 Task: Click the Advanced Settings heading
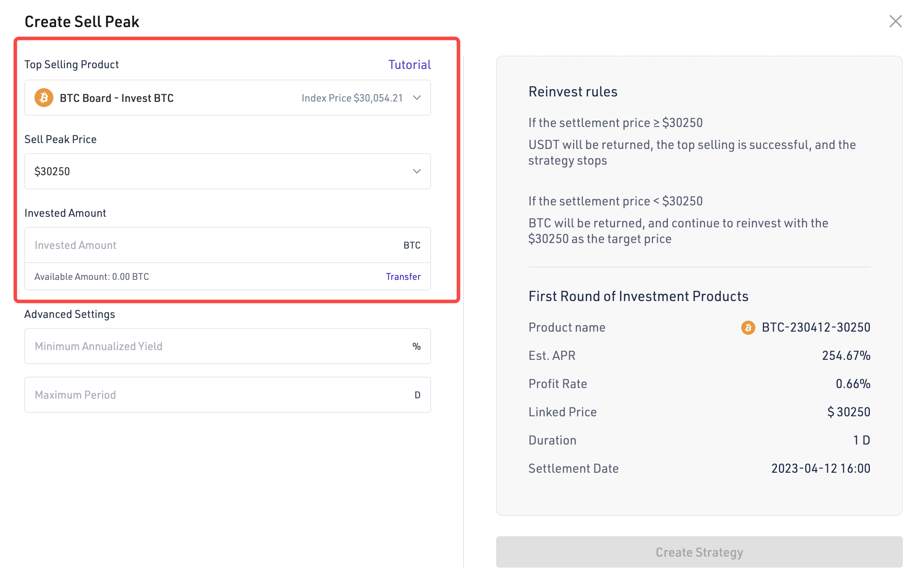(70, 314)
